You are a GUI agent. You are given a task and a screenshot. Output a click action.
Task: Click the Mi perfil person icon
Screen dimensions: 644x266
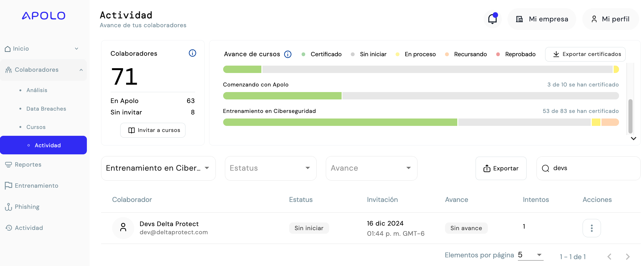[594, 19]
